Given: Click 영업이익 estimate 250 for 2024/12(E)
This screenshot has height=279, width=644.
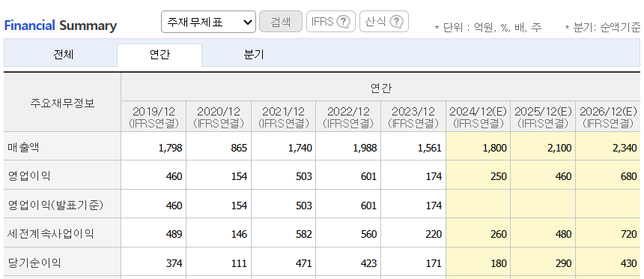Looking at the screenshot, I should (x=498, y=176).
